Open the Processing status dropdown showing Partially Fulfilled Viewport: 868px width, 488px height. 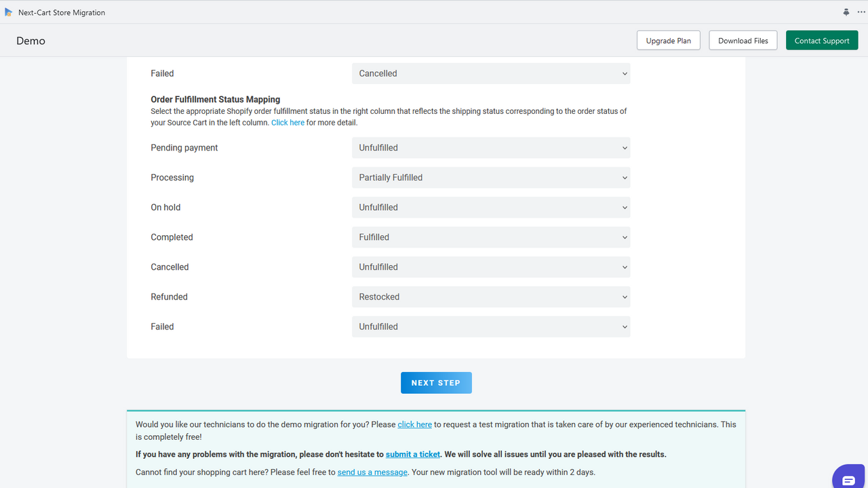click(x=491, y=177)
